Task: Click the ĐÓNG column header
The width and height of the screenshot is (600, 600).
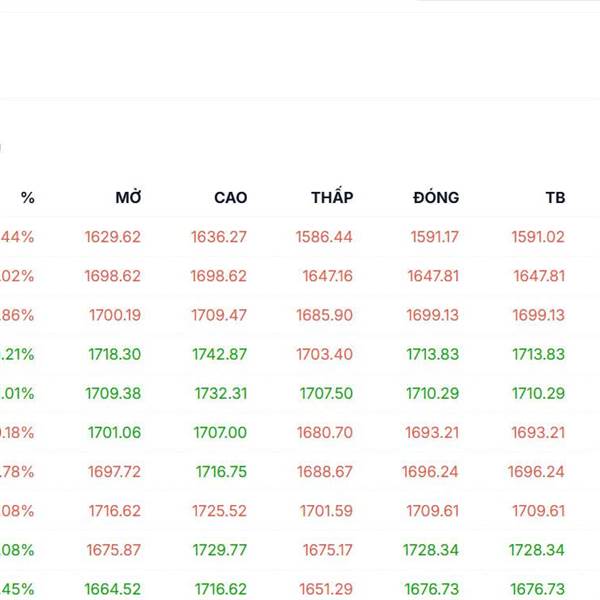Action: pos(435,198)
